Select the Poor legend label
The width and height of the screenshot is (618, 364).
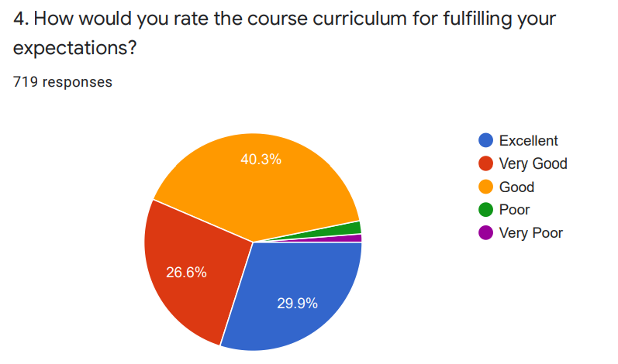point(514,210)
